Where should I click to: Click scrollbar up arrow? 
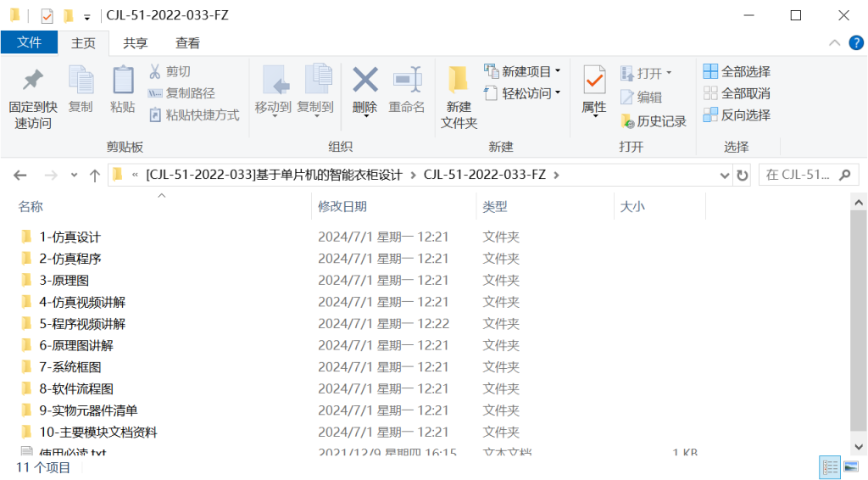coord(859,203)
